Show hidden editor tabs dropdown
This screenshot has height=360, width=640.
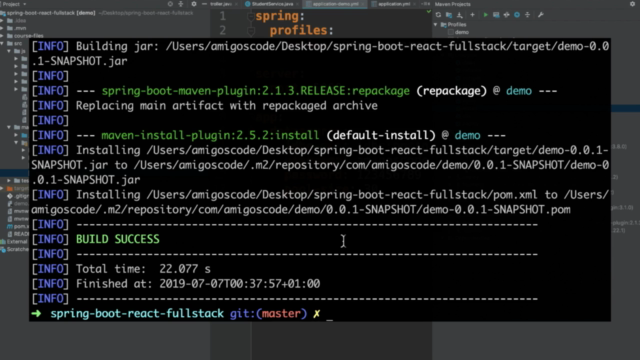[x=425, y=4]
